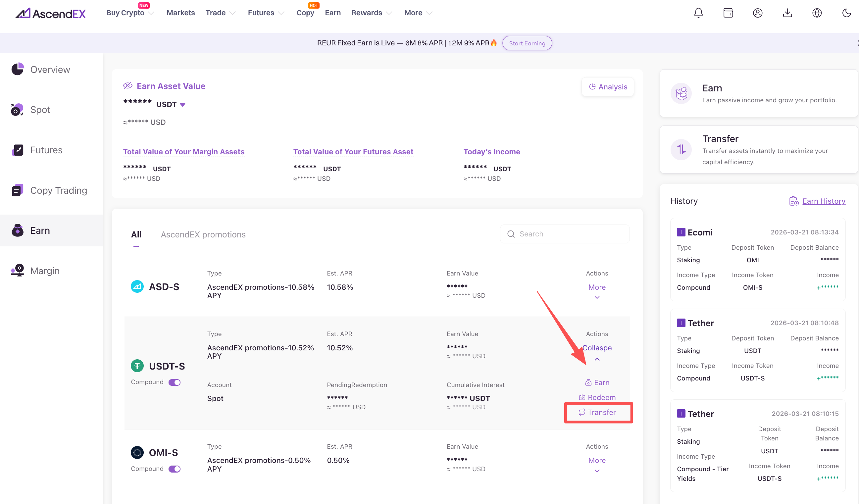Click the notification bell icon
This screenshot has width=859, height=504.
[698, 13]
